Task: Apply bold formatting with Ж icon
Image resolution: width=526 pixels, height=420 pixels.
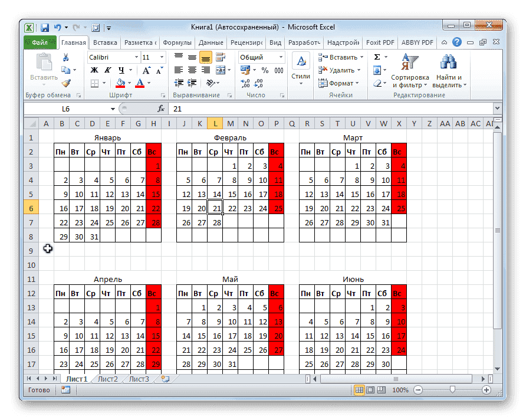Action: click(94, 69)
